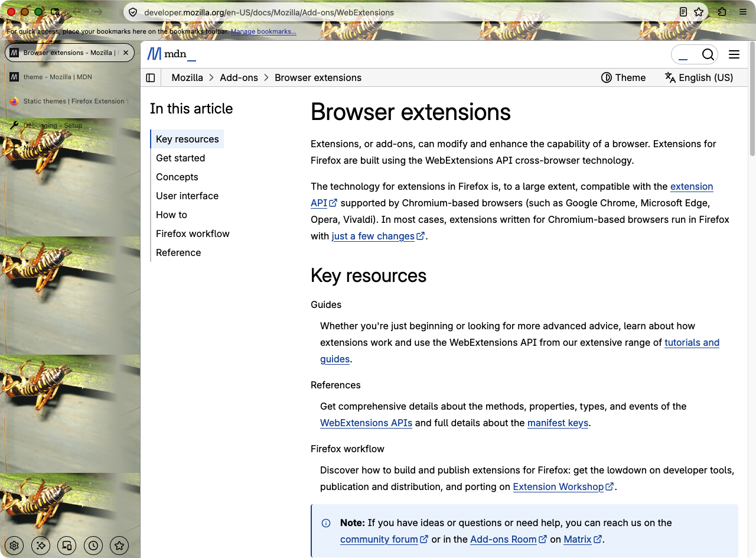The height and width of the screenshot is (558, 756).
Task: Jump to How to section
Action: (171, 215)
